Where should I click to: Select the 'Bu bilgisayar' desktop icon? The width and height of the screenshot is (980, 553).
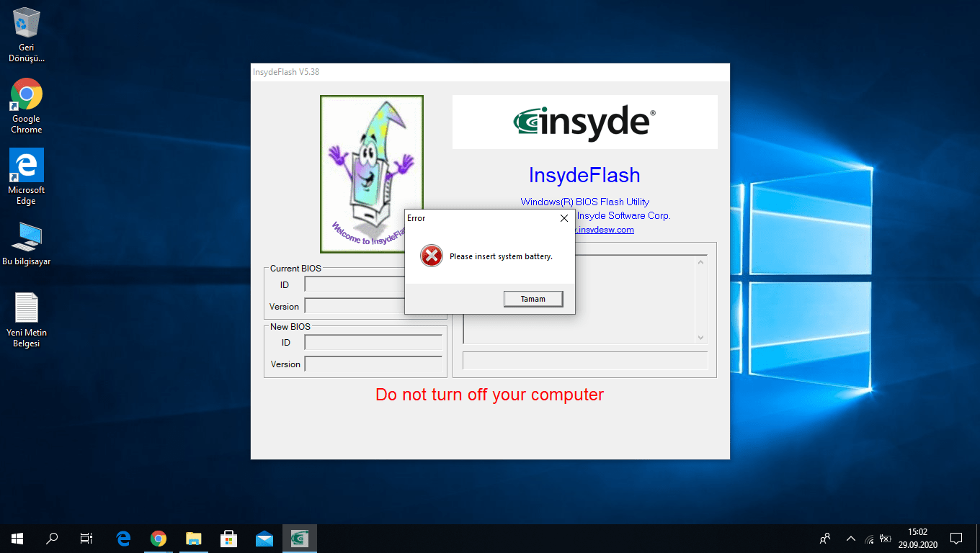[x=27, y=243]
